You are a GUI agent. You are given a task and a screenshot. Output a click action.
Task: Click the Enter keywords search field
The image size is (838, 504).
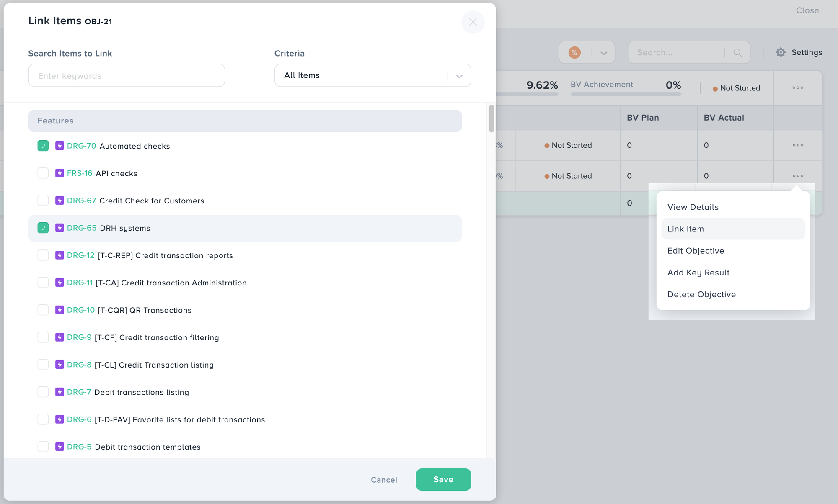[x=127, y=75]
